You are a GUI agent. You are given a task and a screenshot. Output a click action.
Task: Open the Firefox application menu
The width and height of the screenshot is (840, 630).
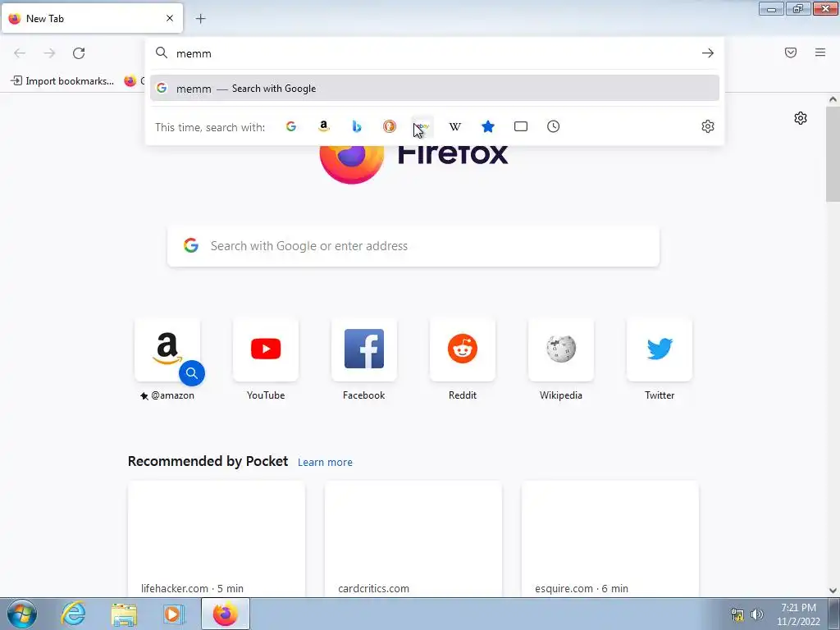(820, 52)
